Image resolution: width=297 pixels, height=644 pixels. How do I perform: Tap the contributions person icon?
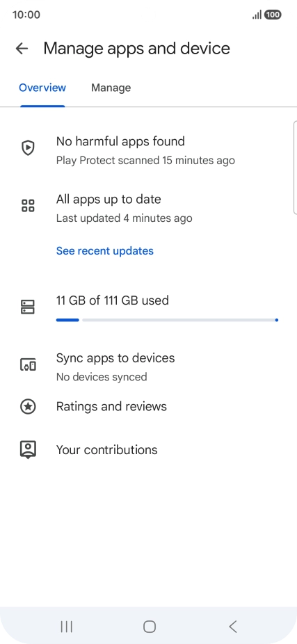[x=28, y=450]
